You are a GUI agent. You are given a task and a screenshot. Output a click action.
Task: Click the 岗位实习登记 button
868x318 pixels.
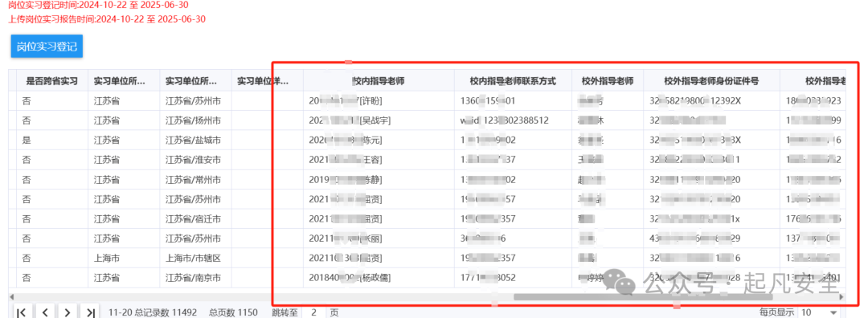pos(47,46)
